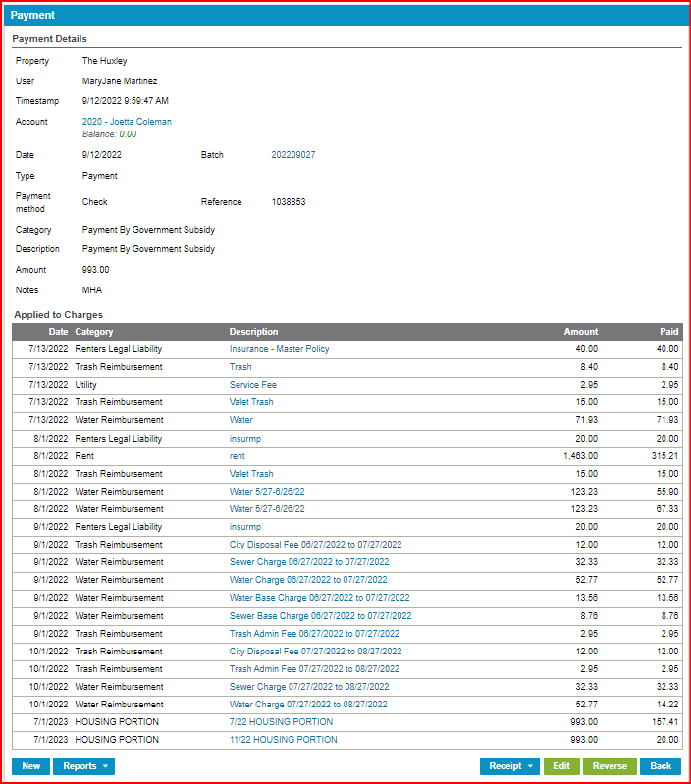Viewport: 691px width, 784px height.
Task: Go Back using the Back button
Action: (x=660, y=766)
